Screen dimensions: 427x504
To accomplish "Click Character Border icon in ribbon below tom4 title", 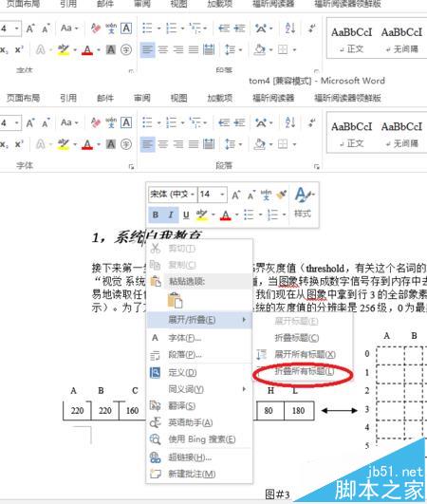I will 126,122.
